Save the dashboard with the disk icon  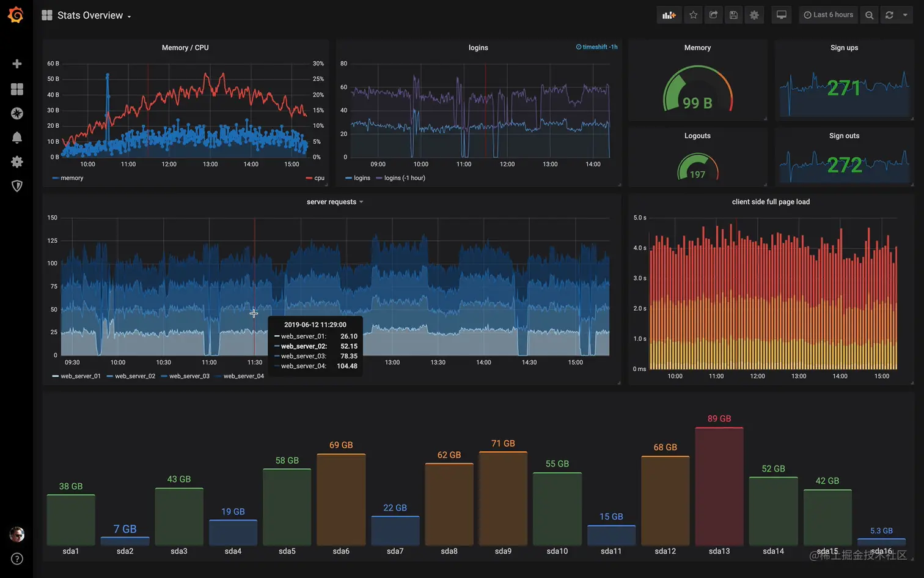(x=733, y=15)
